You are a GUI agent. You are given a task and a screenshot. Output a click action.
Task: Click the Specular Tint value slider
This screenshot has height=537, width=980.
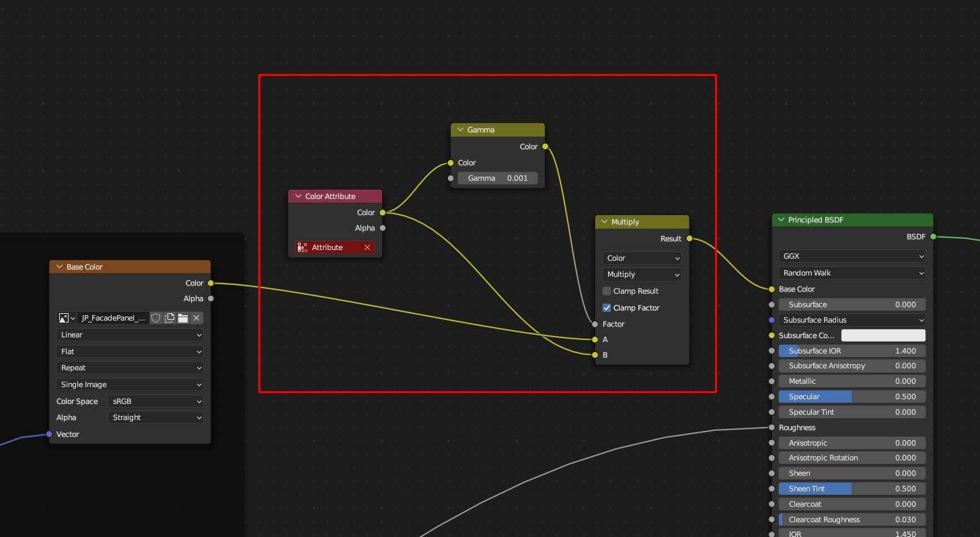[x=852, y=412]
